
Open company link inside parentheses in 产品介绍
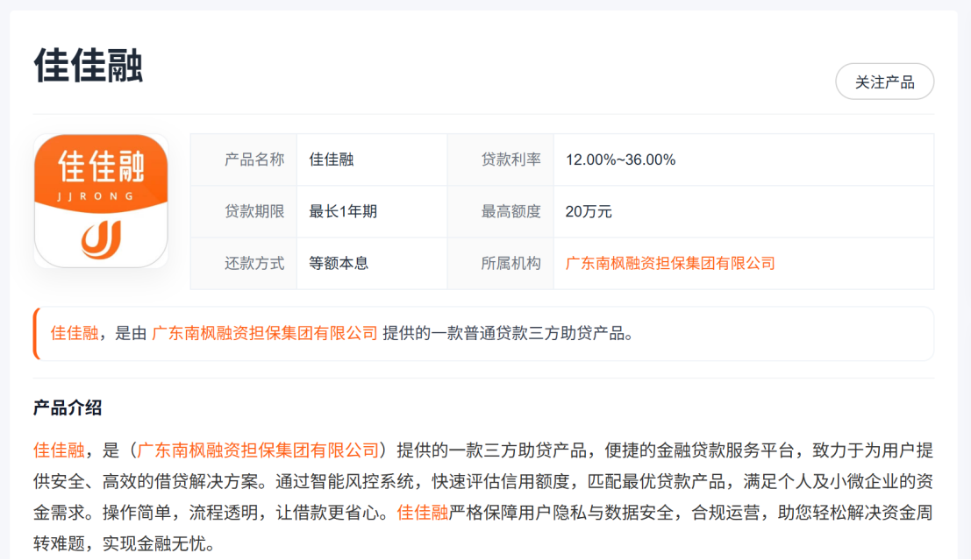[x=258, y=450]
